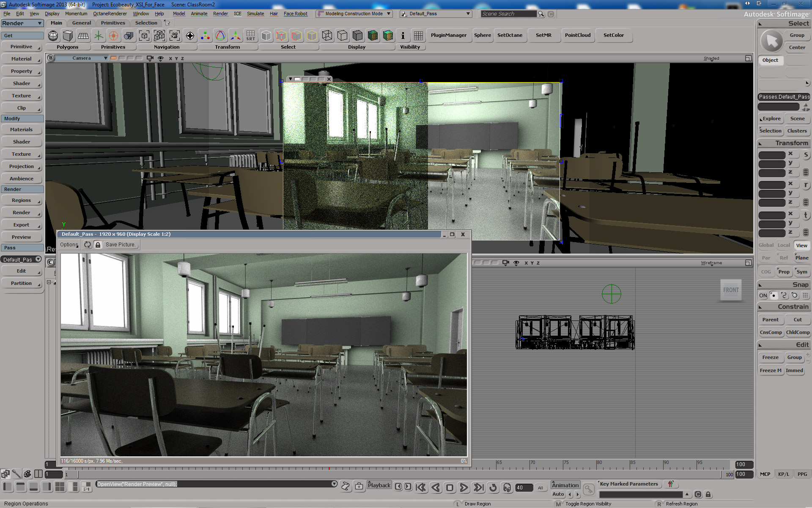The height and width of the screenshot is (508, 812).
Task: Refresh the render preview window
Action: coord(88,245)
